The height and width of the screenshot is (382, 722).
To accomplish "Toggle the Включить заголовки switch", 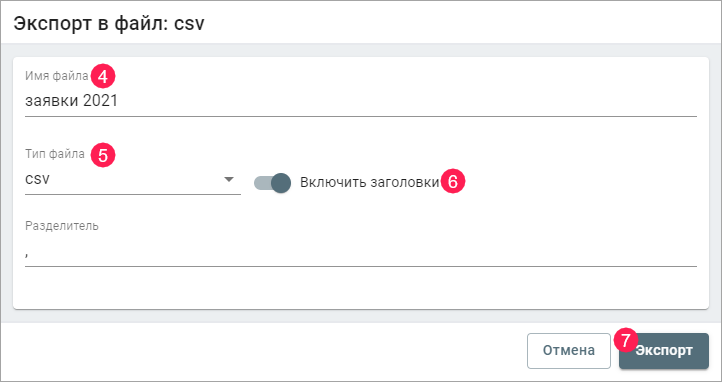I will click(273, 183).
